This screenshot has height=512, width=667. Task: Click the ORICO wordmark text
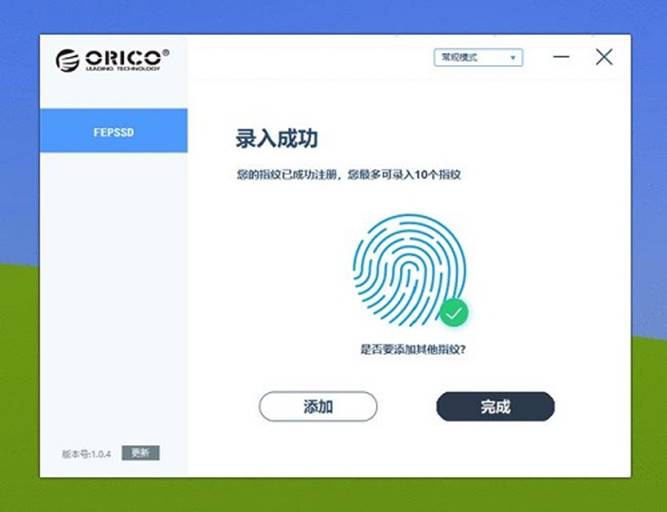coord(123,57)
